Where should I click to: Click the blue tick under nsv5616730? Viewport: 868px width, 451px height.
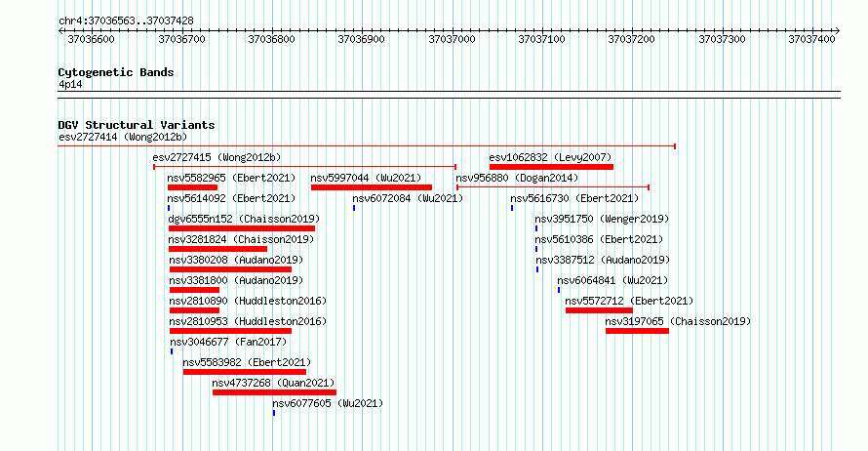pyautogui.click(x=512, y=208)
